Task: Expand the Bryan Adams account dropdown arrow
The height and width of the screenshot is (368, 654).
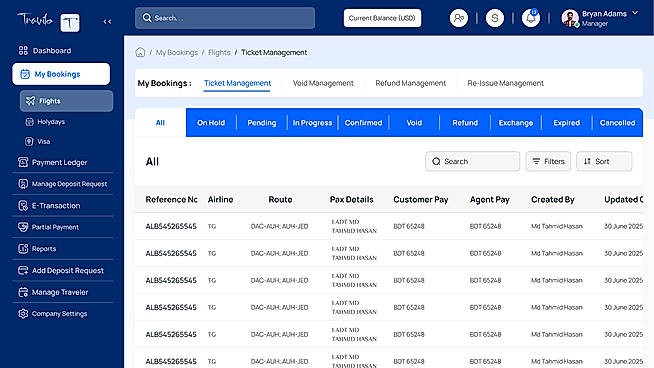Action: (x=635, y=13)
